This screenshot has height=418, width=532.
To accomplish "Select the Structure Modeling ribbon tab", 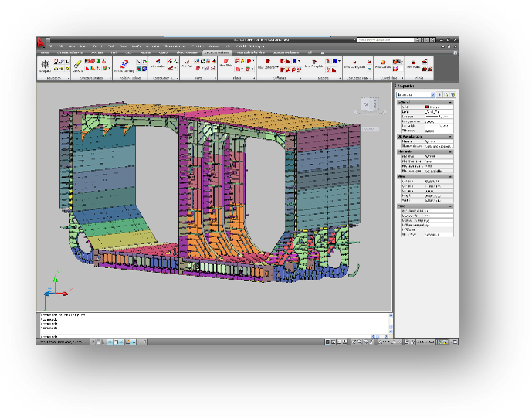I will 217,53.
